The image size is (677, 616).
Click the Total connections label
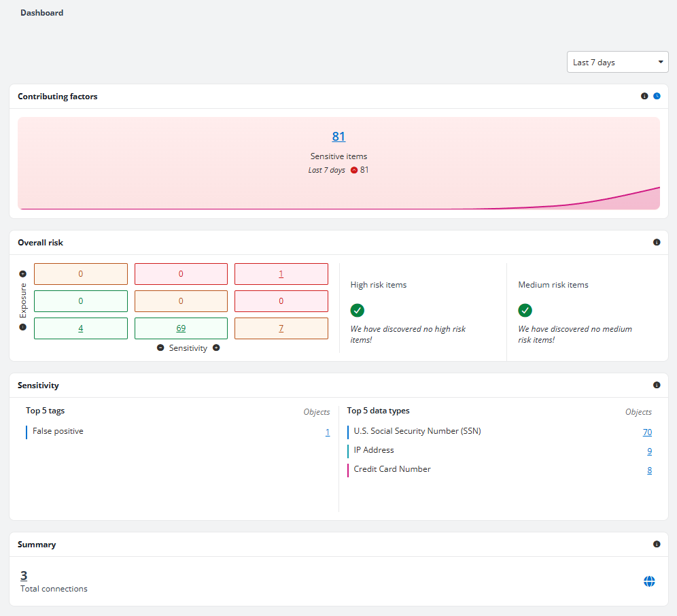coord(54,589)
